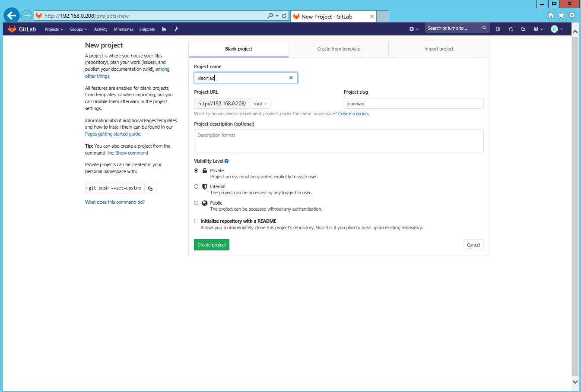
Task: Click the browser forward arrow
Action: tap(26, 16)
